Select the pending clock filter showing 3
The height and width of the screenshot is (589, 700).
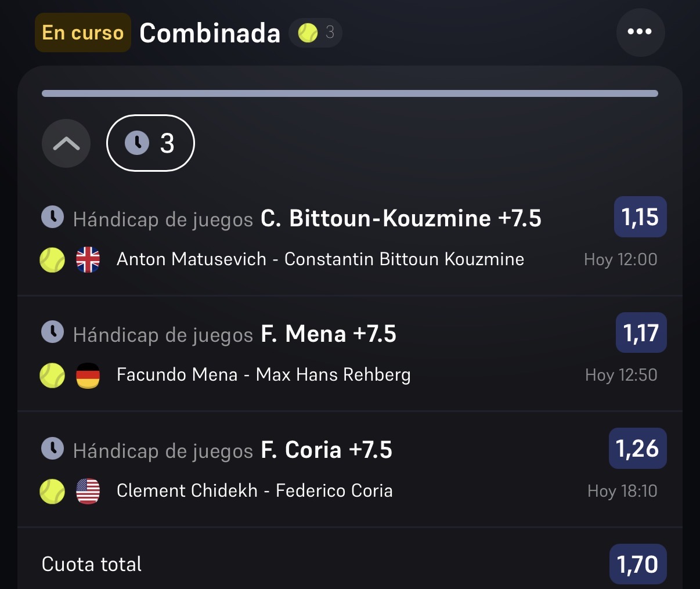tap(150, 143)
